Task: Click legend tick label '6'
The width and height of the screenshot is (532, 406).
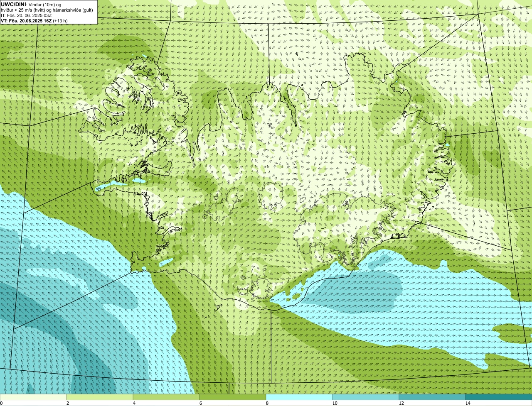Action: coord(200,403)
